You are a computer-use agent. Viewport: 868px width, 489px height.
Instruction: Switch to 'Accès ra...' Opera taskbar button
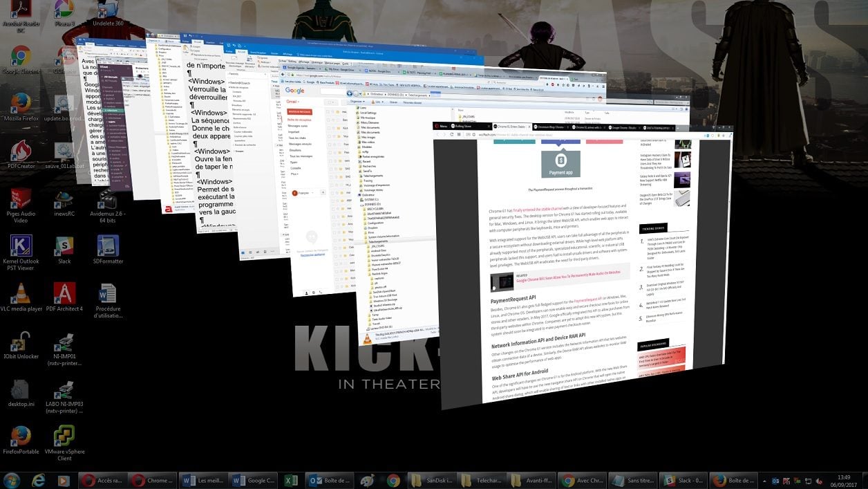tap(103, 480)
